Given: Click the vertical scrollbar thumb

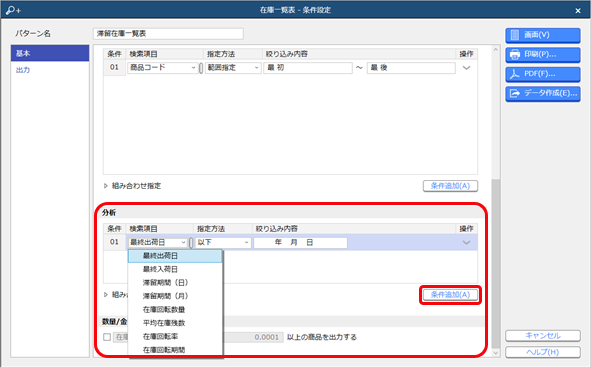Looking at the screenshot, I should click(496, 264).
